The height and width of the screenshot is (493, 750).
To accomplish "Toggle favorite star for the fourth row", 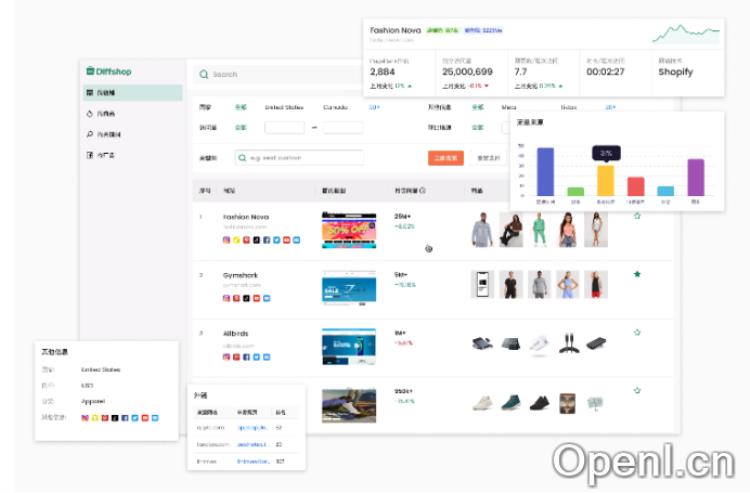I will pyautogui.click(x=637, y=391).
